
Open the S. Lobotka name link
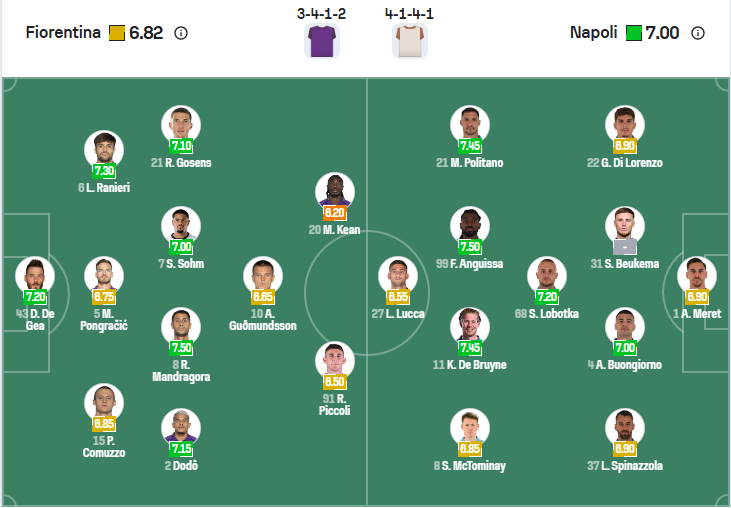(547, 314)
